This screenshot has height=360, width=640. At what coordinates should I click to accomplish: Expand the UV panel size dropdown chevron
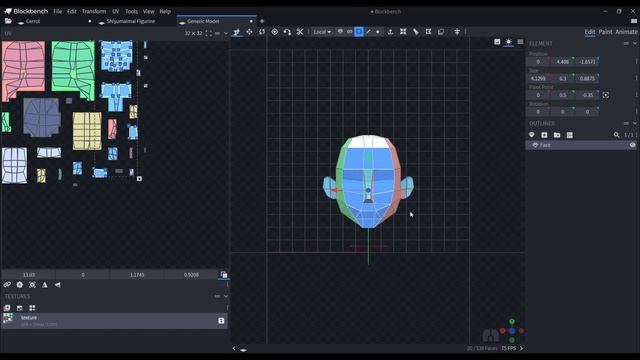coord(226,33)
